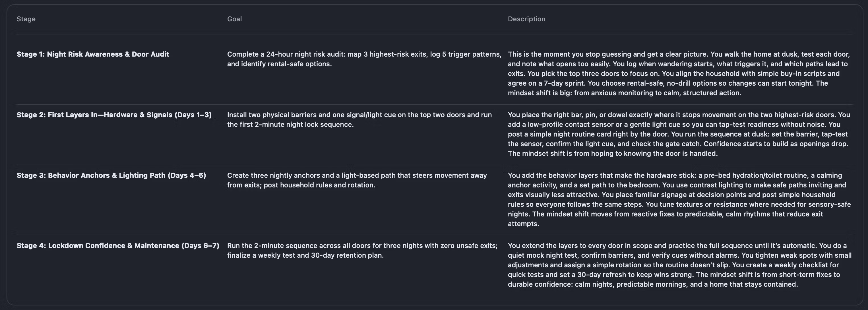868x310 pixels.
Task: Select the Stage 2 First Layers In title
Action: tap(114, 115)
